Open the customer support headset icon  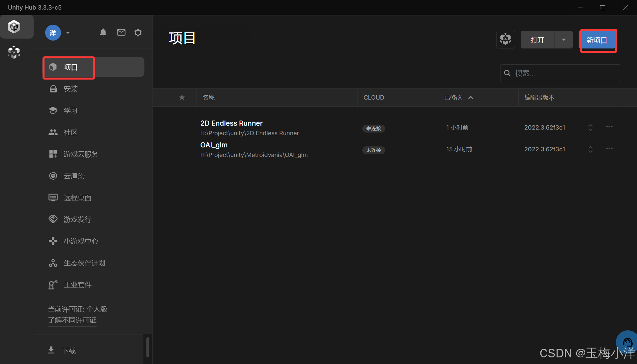(x=627, y=342)
